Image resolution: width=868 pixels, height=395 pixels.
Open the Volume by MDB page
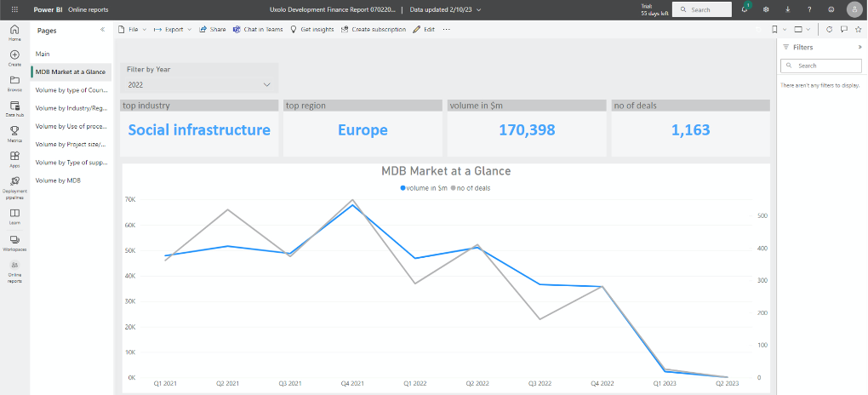71,180
